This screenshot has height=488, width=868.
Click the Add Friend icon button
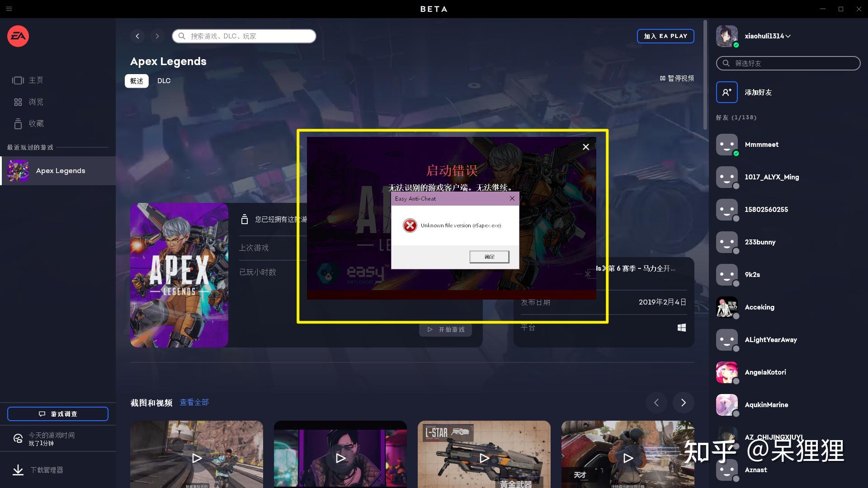pyautogui.click(x=726, y=92)
